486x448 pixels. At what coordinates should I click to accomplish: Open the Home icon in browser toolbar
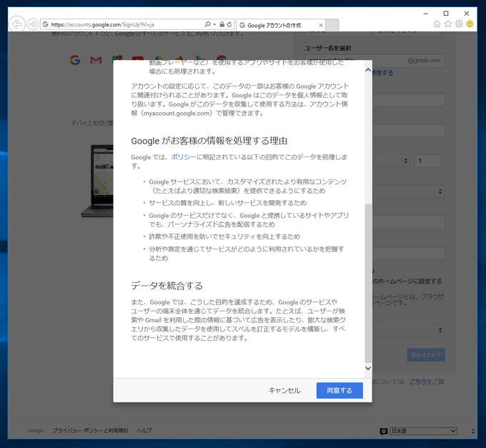tap(437, 24)
